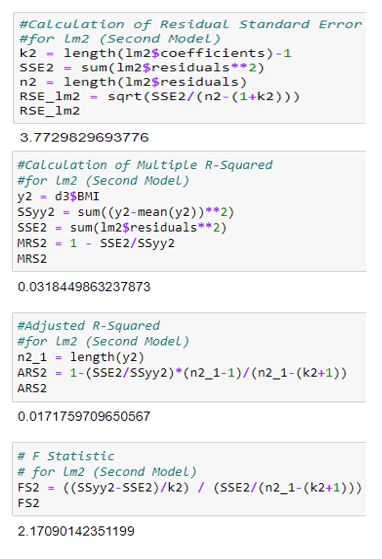382x559 pixels.
Task: Click the SSE2 line in first cell
Action: pos(142,68)
